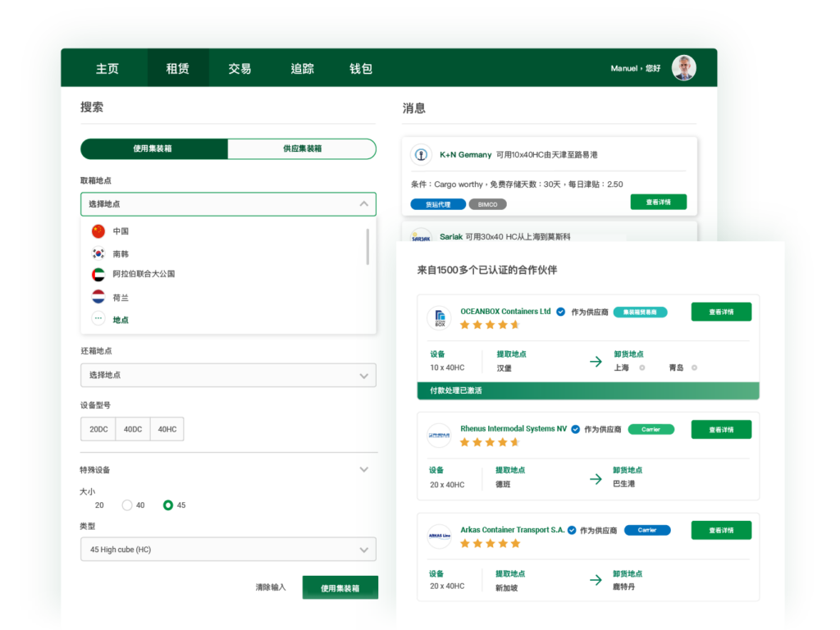This screenshot has width=840, height=630.
Task: Click the Netherlands flag icon
Action: click(98, 297)
